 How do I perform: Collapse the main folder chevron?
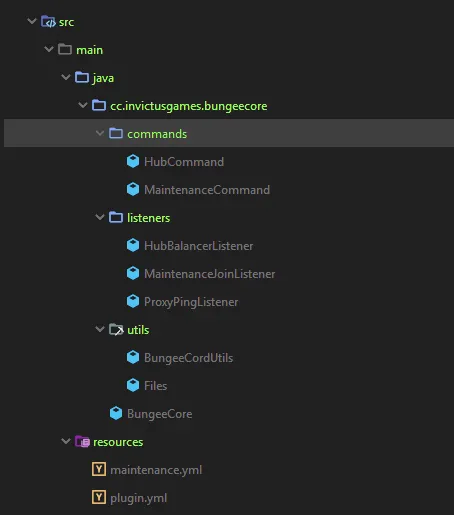pos(49,49)
